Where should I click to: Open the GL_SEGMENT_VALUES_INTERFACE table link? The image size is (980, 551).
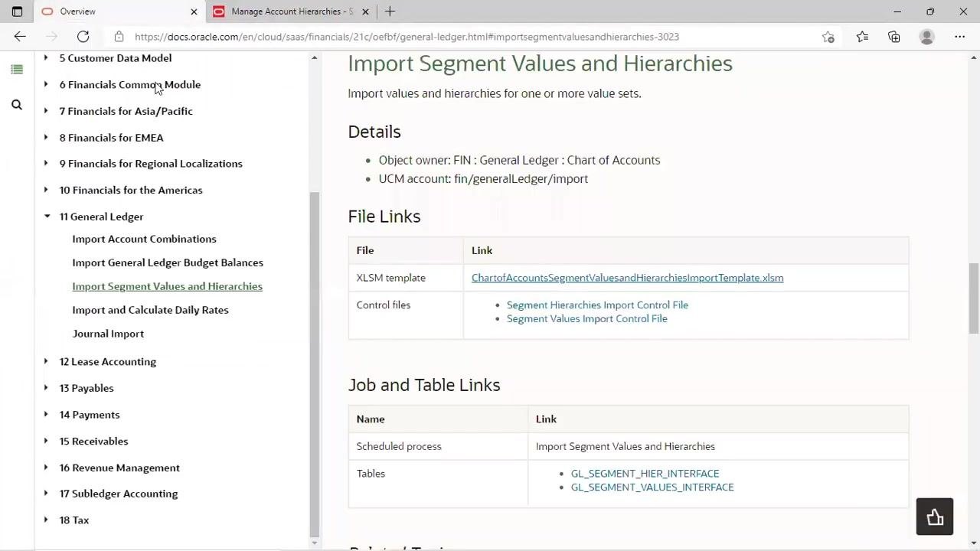652,487
